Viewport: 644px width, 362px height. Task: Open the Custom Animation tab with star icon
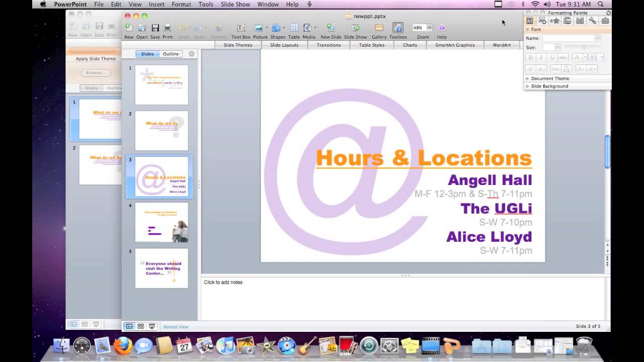pos(555,21)
